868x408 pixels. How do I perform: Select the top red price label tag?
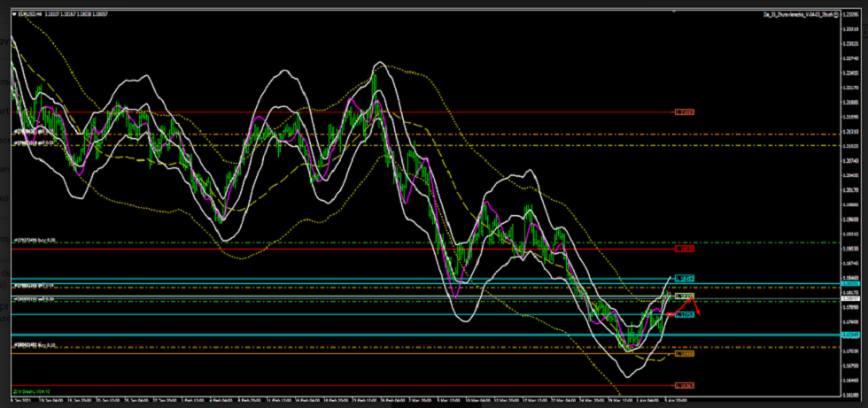click(684, 112)
